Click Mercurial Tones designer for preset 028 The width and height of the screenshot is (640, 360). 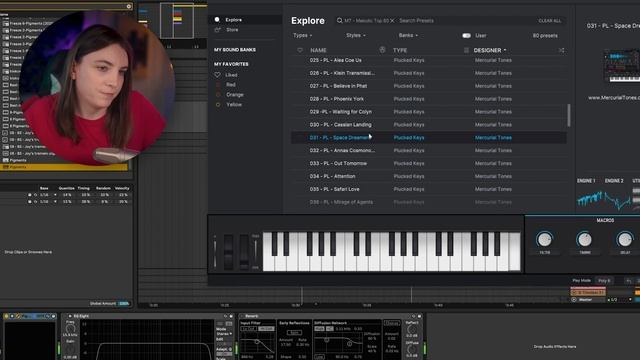pyautogui.click(x=493, y=99)
